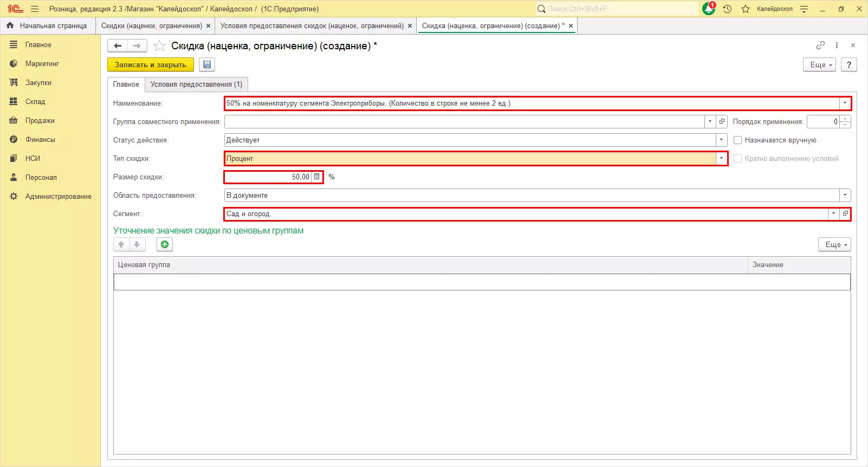This screenshot has height=467, width=868.
Task: Navigate back with the left arrow
Action: click(118, 46)
